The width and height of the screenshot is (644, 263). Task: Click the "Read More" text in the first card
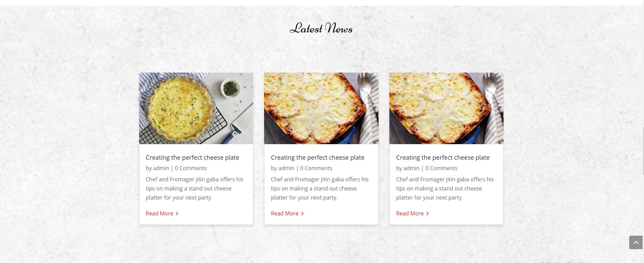(159, 213)
